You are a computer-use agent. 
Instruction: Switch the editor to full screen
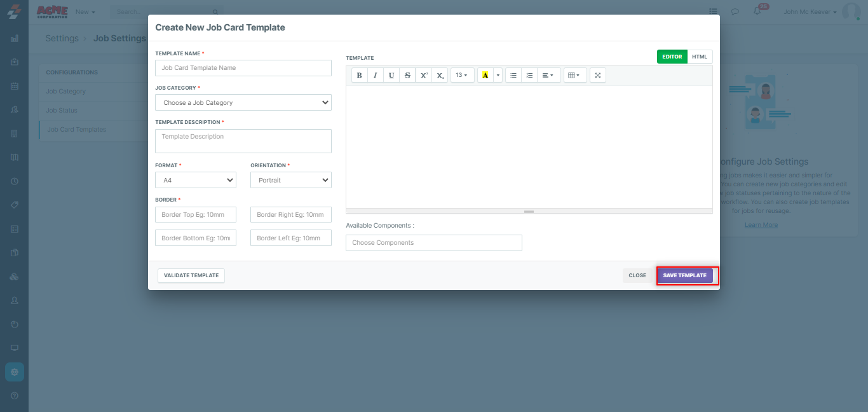coord(598,75)
